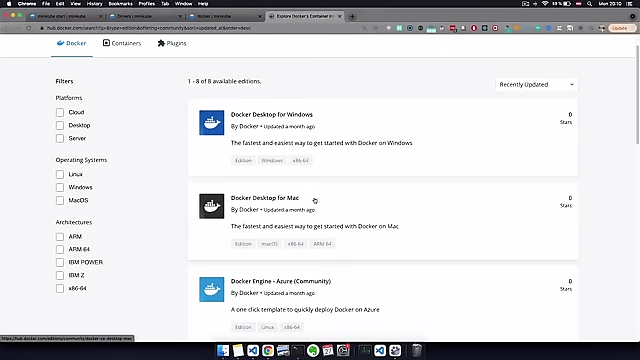Click the Chrome profile avatar icon

coord(602,28)
